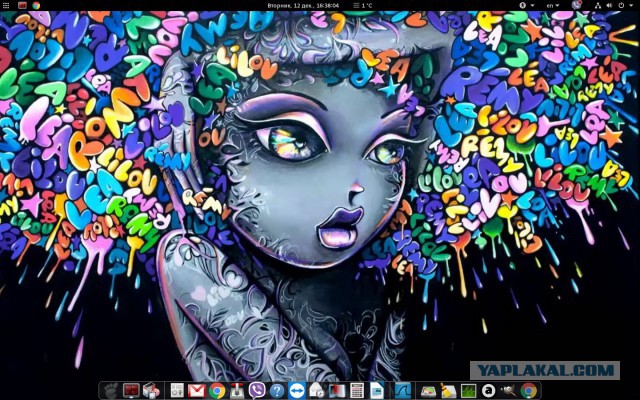This screenshot has height=400, width=640.
Task: Open the weather indicator showing 1 °C
Action: [x=363, y=6]
